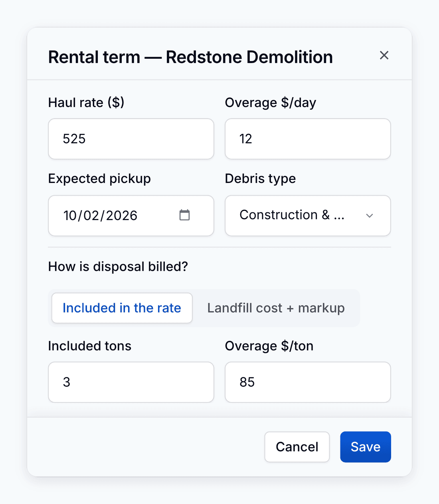Image resolution: width=439 pixels, height=504 pixels.
Task: Click the Included tons label
Action: point(90,346)
